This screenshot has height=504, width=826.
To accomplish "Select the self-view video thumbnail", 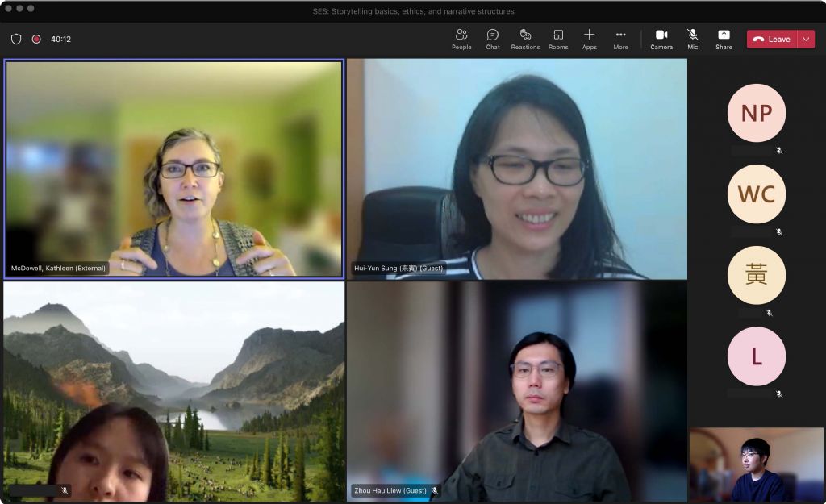I will (757, 464).
